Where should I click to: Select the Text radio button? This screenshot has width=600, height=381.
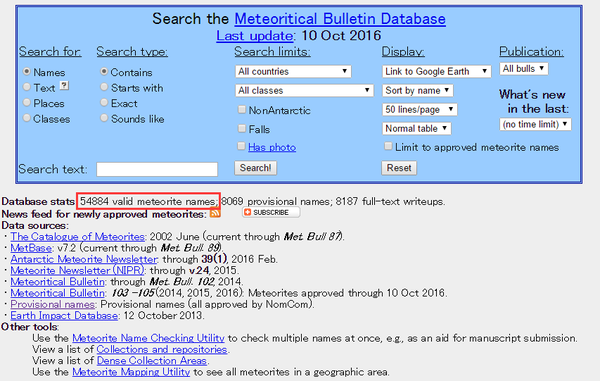26,87
